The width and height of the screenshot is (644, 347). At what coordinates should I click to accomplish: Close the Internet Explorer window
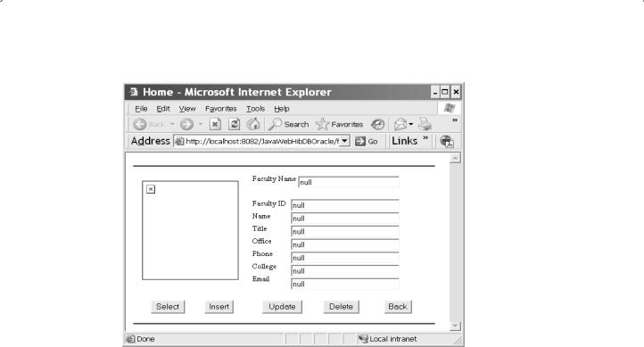tap(456, 92)
